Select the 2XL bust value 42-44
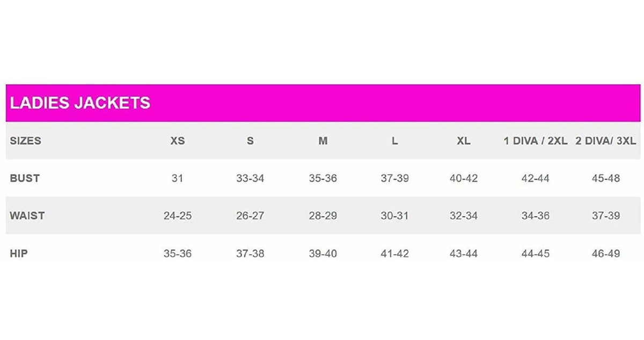The height and width of the screenshot is (340, 644). point(535,179)
